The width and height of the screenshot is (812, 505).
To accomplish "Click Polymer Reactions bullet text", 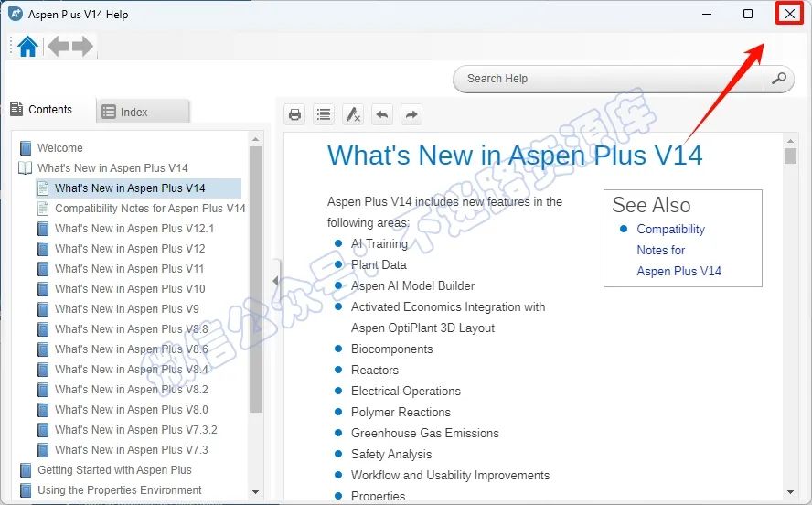I will (x=401, y=413).
